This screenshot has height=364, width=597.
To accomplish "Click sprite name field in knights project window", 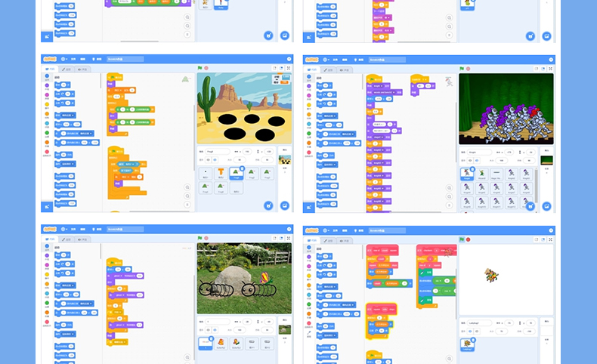I will [x=479, y=152].
